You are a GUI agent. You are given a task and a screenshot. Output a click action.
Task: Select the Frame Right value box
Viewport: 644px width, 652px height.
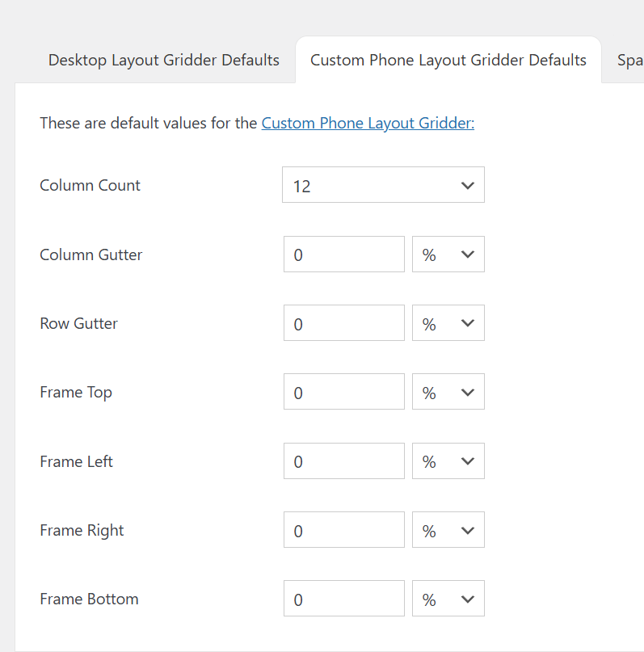(x=344, y=530)
